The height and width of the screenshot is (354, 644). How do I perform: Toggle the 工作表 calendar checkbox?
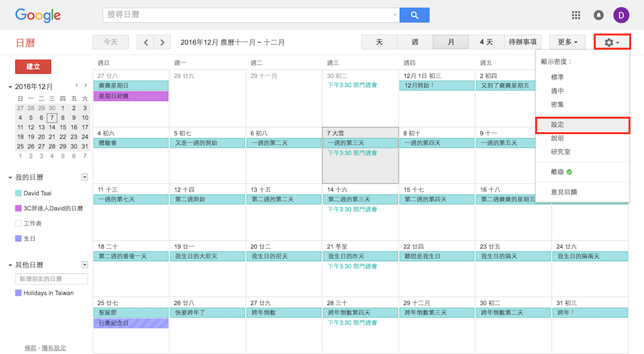pyautogui.click(x=18, y=224)
